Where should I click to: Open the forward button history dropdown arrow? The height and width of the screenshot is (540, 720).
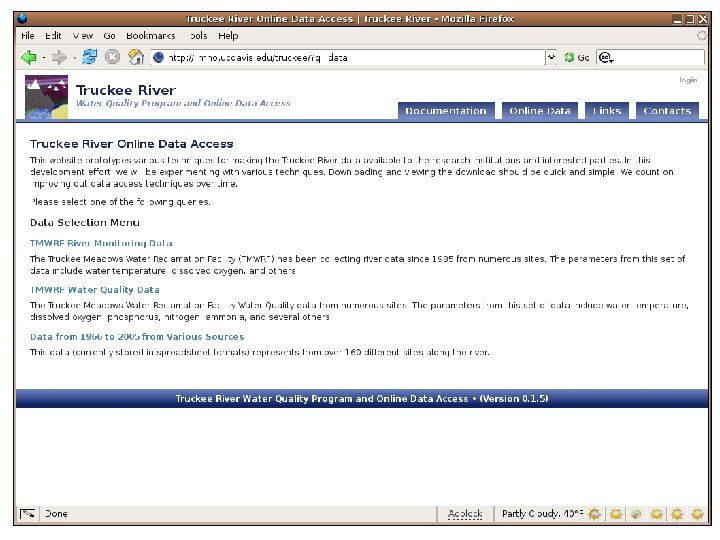click(x=74, y=58)
